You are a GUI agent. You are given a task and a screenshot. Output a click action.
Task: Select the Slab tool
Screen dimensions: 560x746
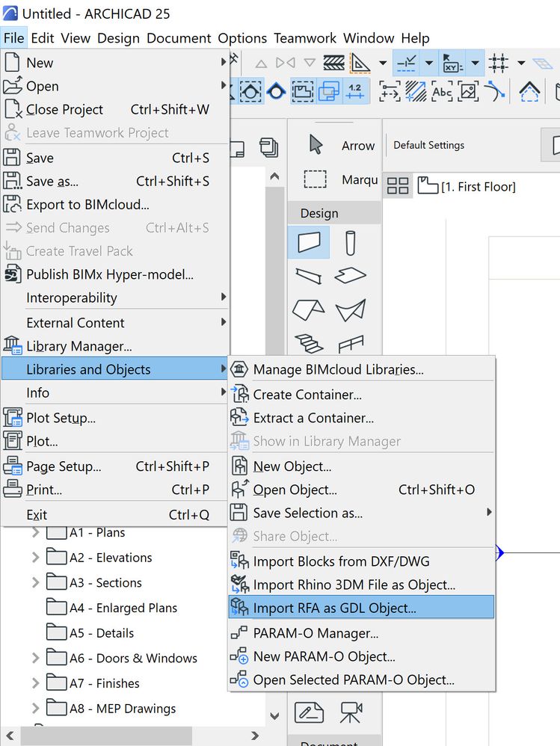coord(350,276)
